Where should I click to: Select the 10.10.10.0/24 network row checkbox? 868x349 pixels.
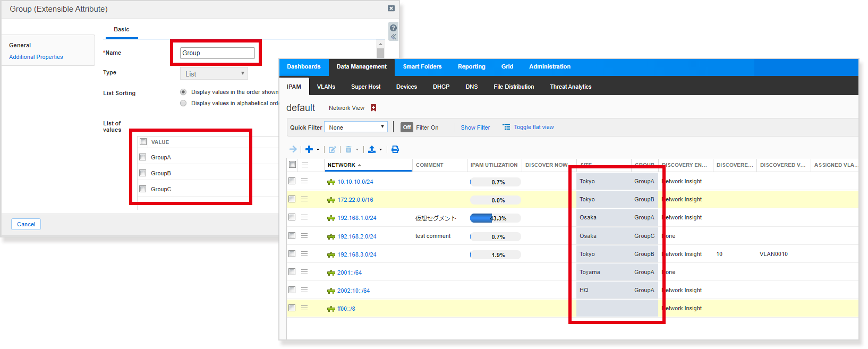coord(292,181)
